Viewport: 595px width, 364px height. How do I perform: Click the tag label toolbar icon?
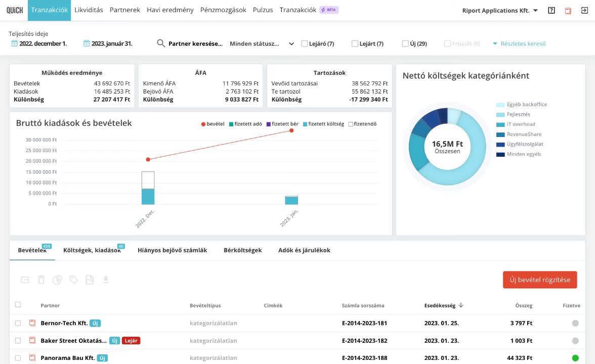point(74,280)
